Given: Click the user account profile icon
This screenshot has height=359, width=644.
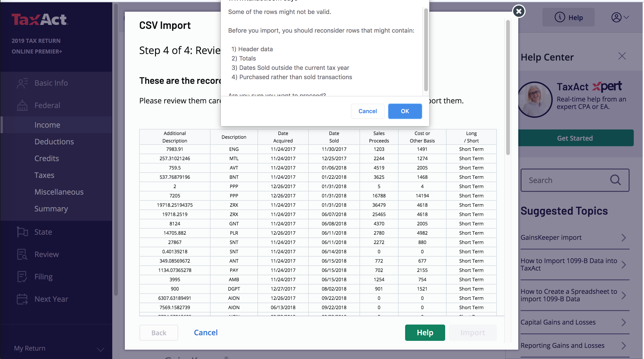Looking at the screenshot, I should click(617, 18).
